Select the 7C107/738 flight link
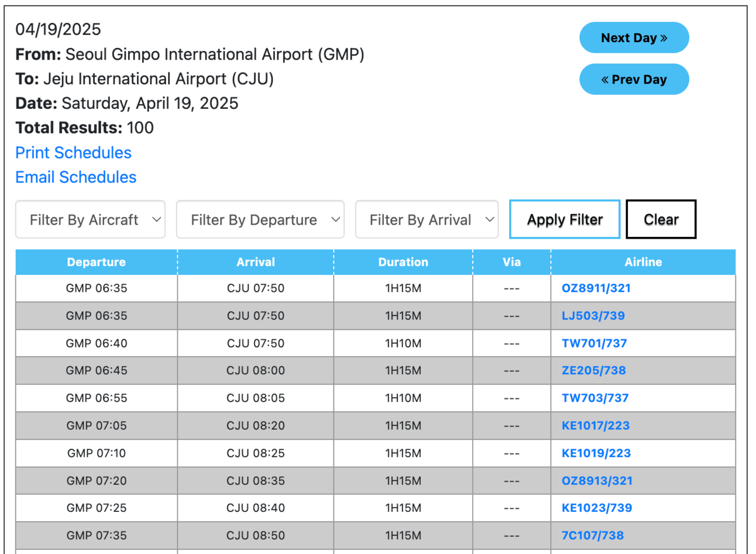This screenshot has height=554, width=756. (x=592, y=535)
